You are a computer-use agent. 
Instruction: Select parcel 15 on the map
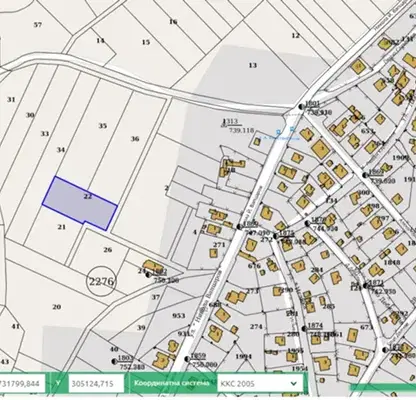[x=146, y=42]
